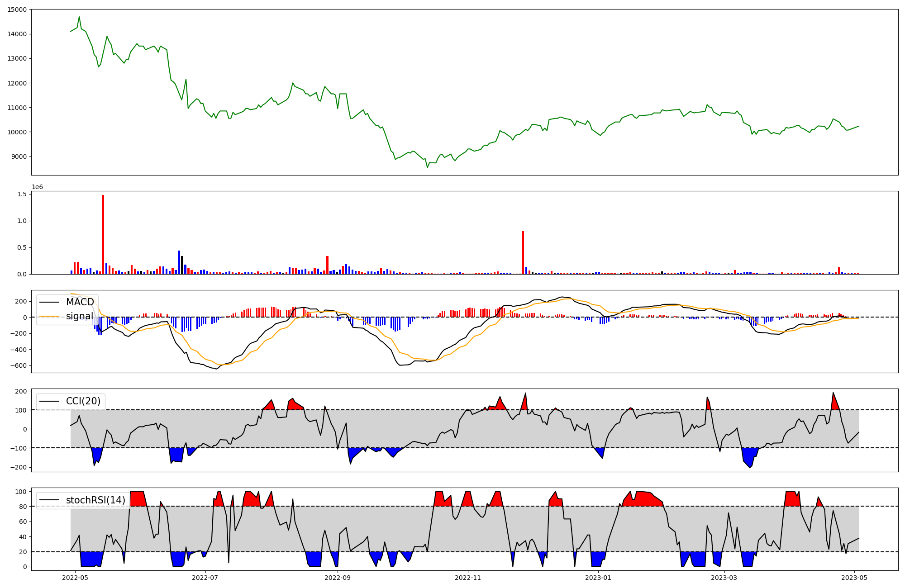Click the 2023-05 x-axis date label

(855, 578)
